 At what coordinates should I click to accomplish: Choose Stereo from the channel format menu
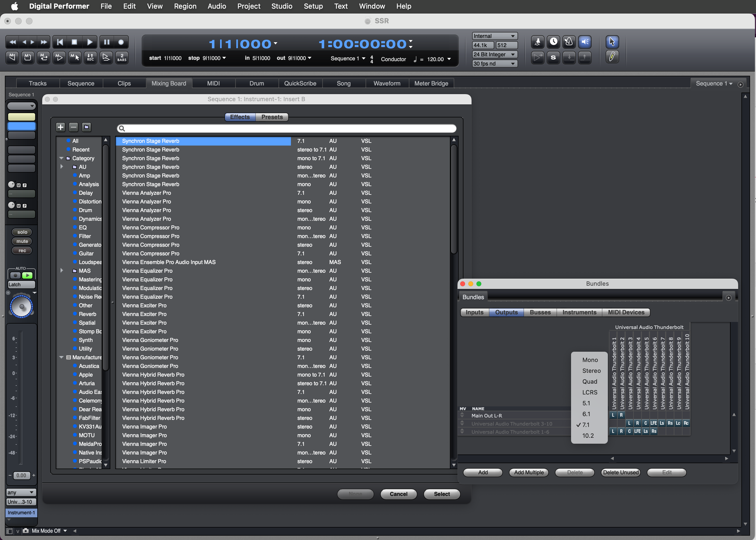pos(589,371)
